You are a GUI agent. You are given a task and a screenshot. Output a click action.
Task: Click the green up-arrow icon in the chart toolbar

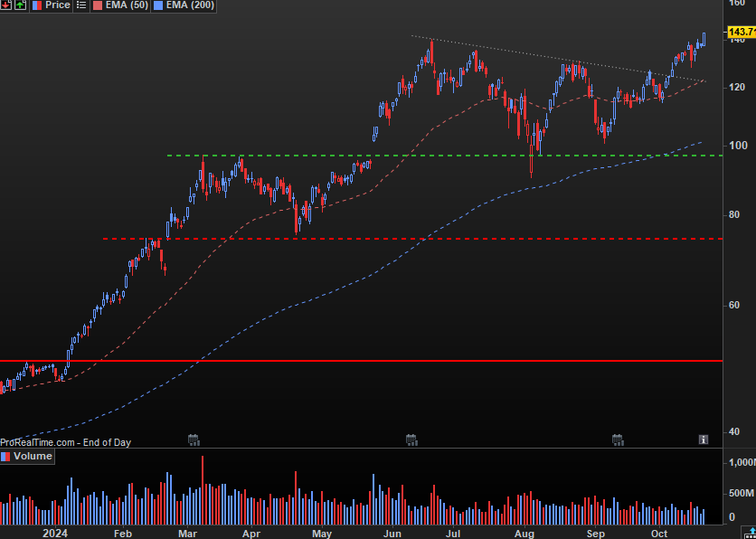coord(20,5)
